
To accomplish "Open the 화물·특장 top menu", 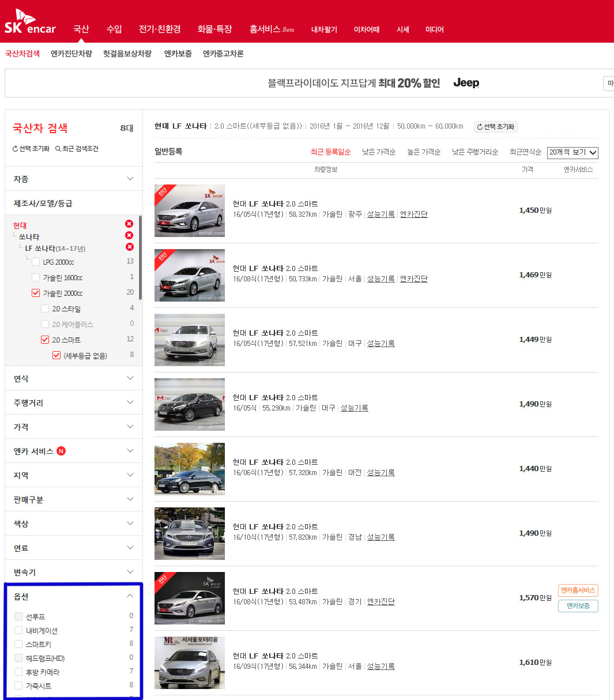I will pyautogui.click(x=214, y=29).
